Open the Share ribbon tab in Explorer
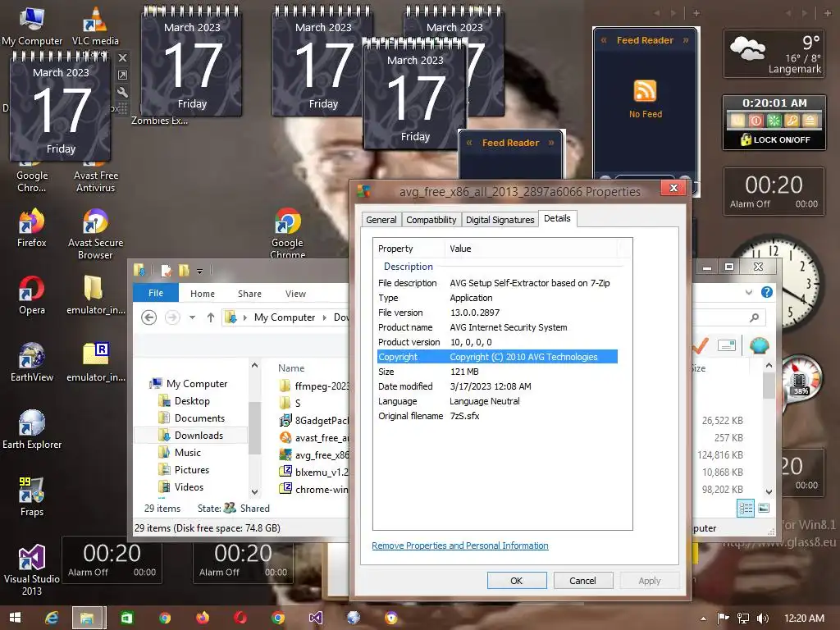840x630 pixels. point(249,294)
